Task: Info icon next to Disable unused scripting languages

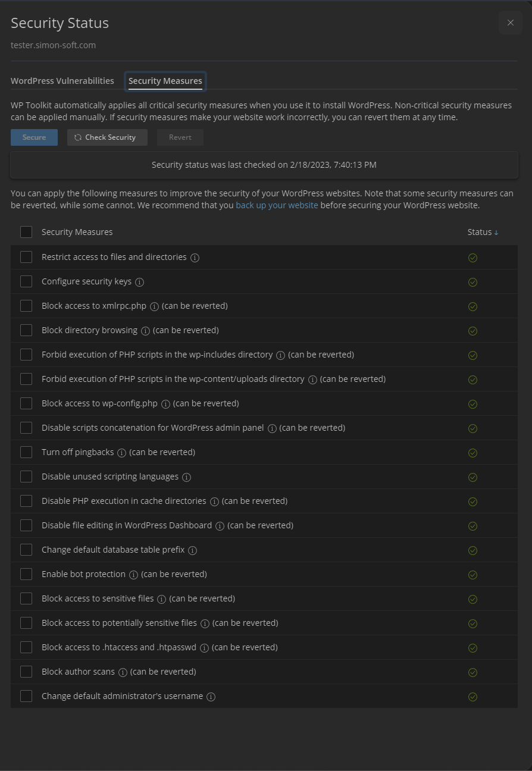Action: pyautogui.click(x=186, y=477)
